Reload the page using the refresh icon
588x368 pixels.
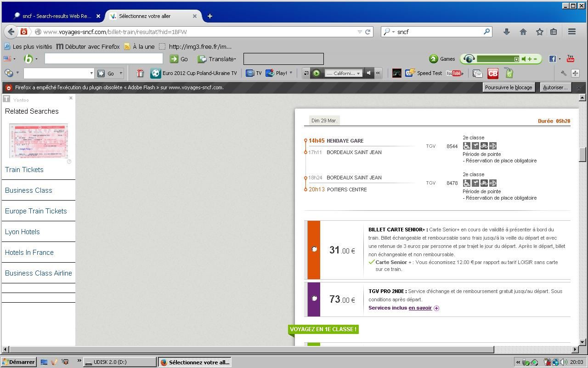point(367,32)
